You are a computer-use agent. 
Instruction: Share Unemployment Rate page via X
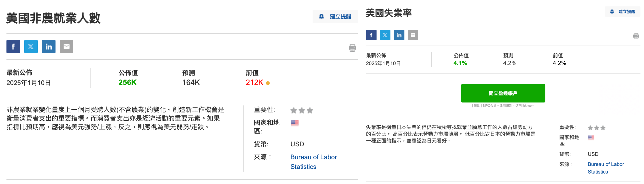point(385,35)
